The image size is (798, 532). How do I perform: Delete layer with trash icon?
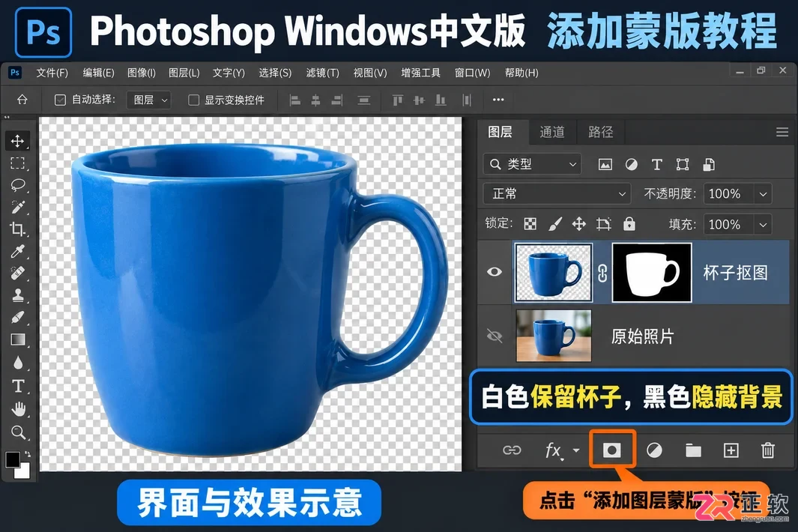768,450
